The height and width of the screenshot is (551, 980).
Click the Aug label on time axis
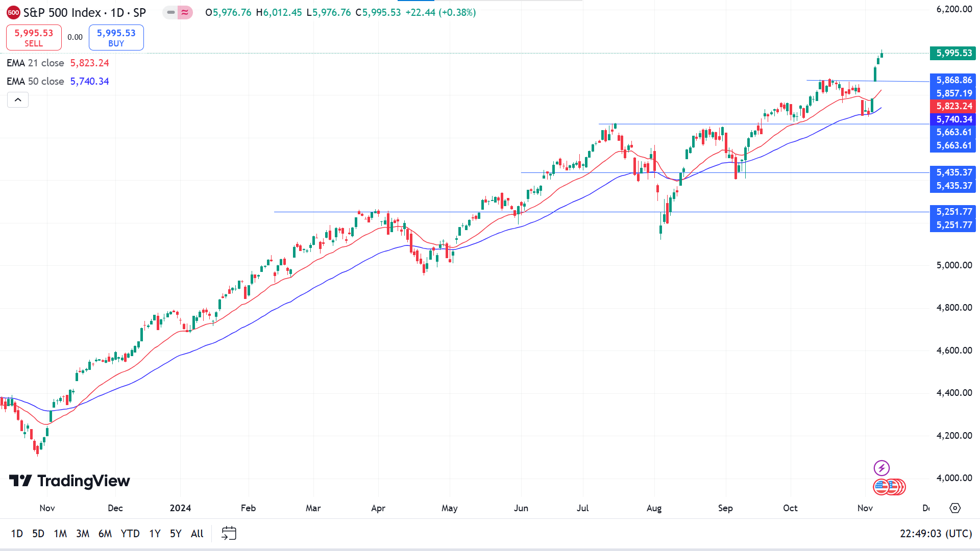pyautogui.click(x=654, y=508)
